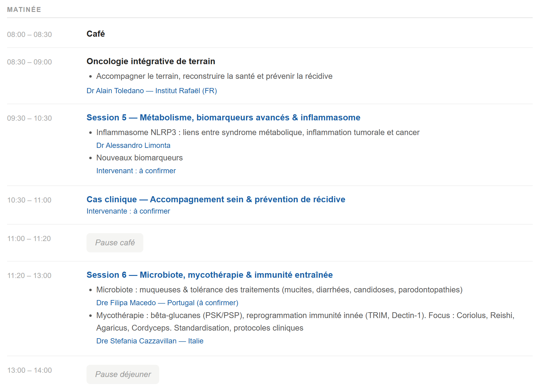Select Dr Alessandro Limonta speaker name
The width and height of the screenshot is (559, 392).
point(133,145)
